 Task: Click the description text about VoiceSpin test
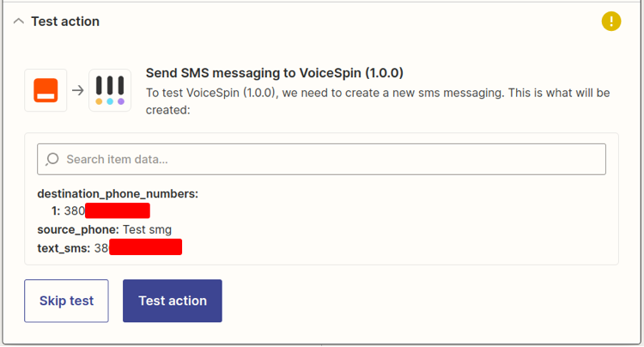(x=378, y=101)
